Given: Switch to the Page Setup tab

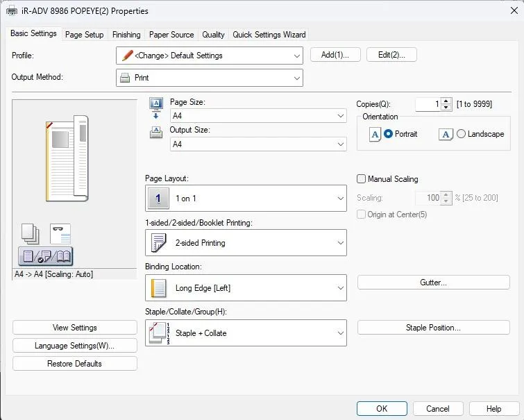Looking at the screenshot, I should pyautogui.click(x=84, y=35).
